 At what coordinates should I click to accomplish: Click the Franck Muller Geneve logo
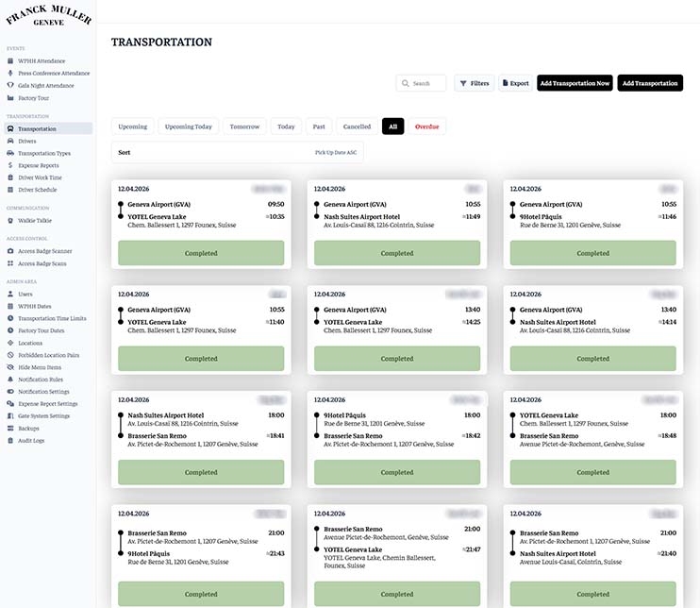click(x=49, y=16)
